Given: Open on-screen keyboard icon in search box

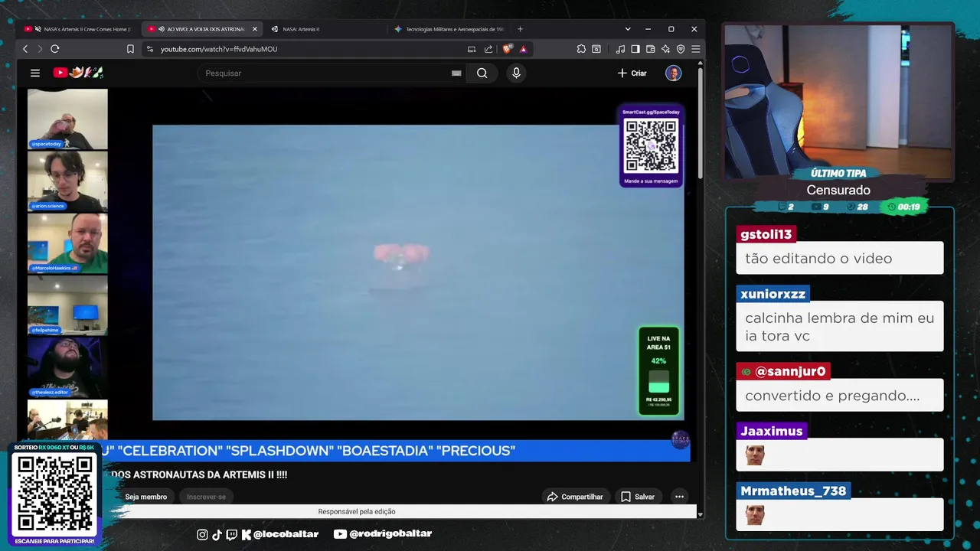Looking at the screenshot, I should click(x=456, y=73).
